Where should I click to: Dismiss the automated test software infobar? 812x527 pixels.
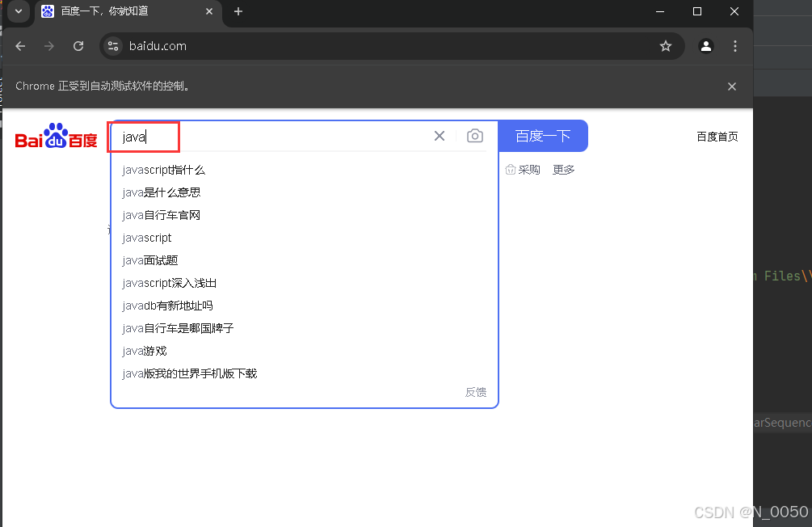tap(732, 86)
